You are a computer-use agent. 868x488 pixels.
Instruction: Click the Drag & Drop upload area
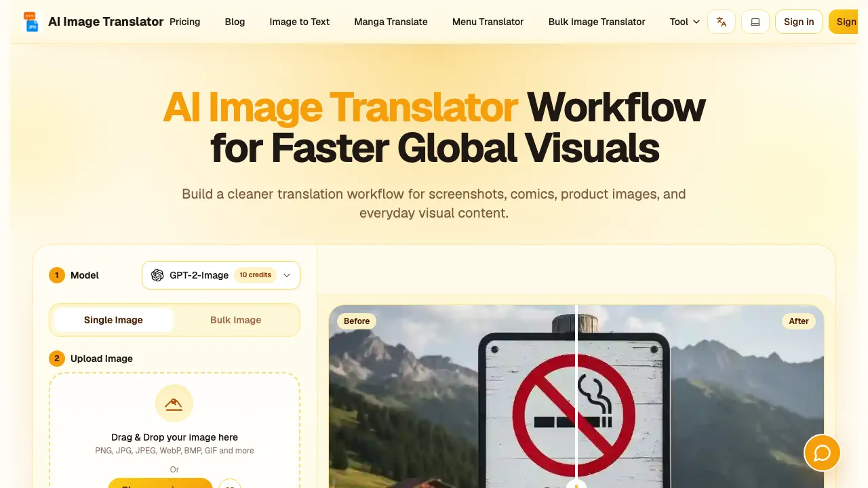174,430
